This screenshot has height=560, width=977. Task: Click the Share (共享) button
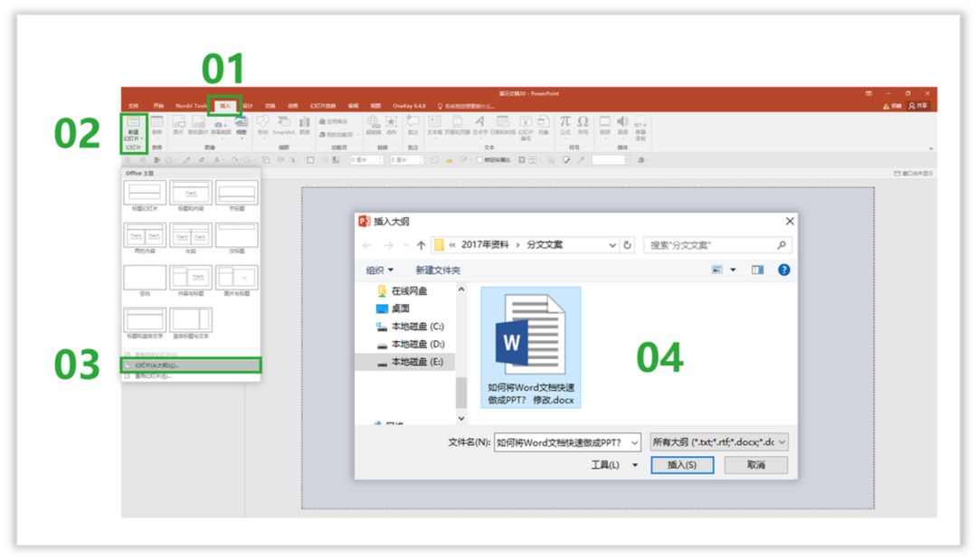(918, 106)
